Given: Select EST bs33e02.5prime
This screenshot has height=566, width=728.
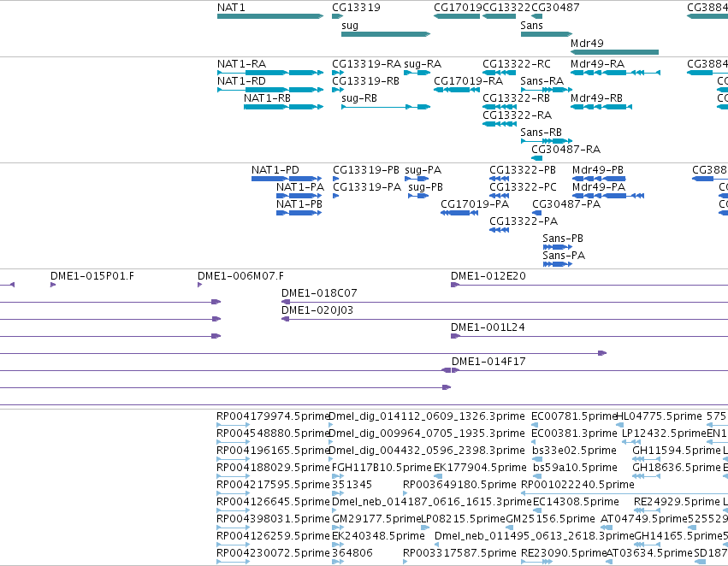Looking at the screenshot, I should point(537,459).
